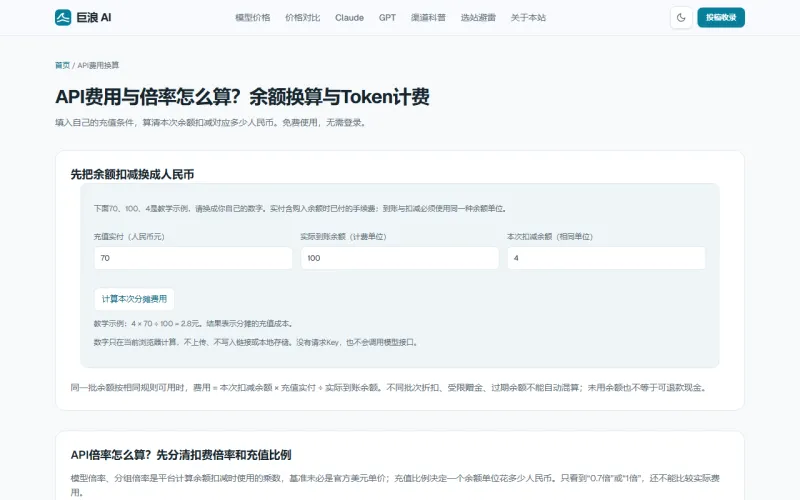Image resolution: width=800 pixels, height=500 pixels.
Task: Focus the 充值实付 input field showing 70
Action: (x=193, y=258)
